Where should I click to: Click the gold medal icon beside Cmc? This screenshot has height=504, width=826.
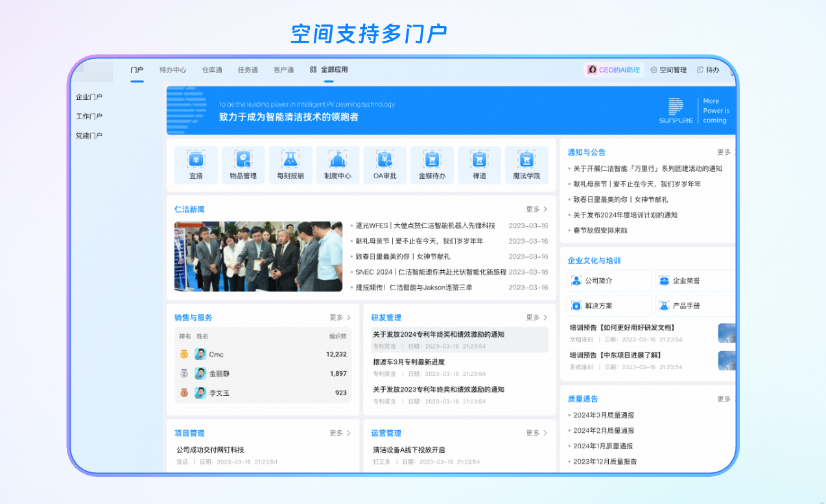184,354
